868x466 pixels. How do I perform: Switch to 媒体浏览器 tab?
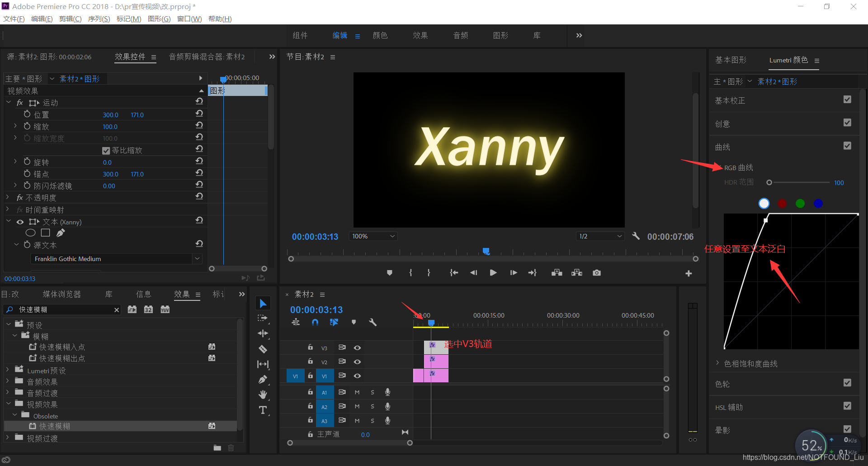point(62,294)
